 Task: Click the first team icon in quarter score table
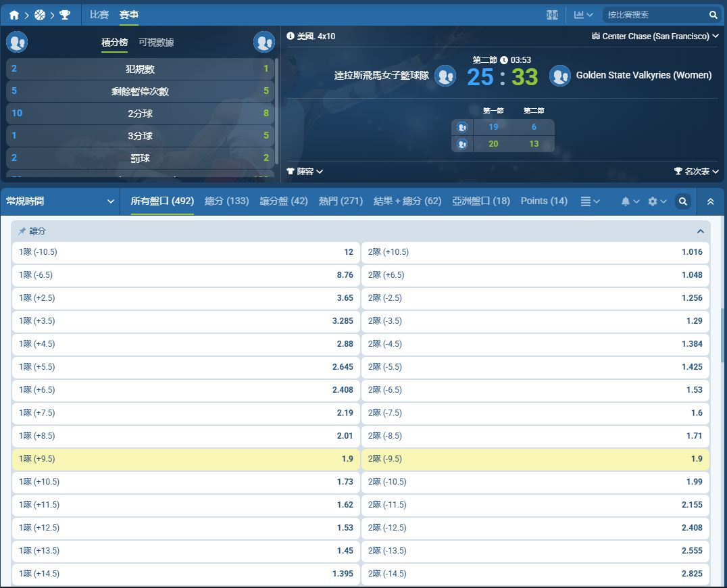click(x=462, y=127)
